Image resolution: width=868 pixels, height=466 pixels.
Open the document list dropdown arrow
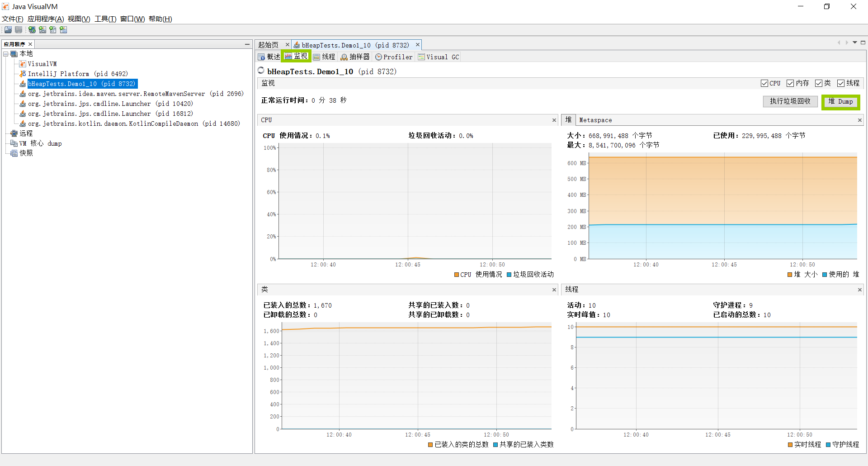855,43
